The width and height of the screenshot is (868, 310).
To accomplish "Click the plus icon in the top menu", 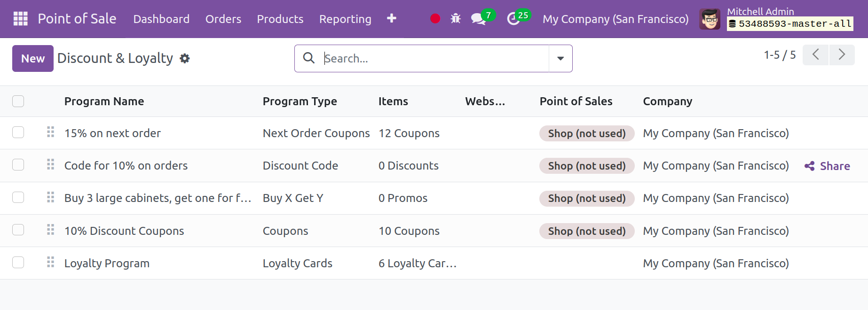I will pyautogui.click(x=391, y=19).
